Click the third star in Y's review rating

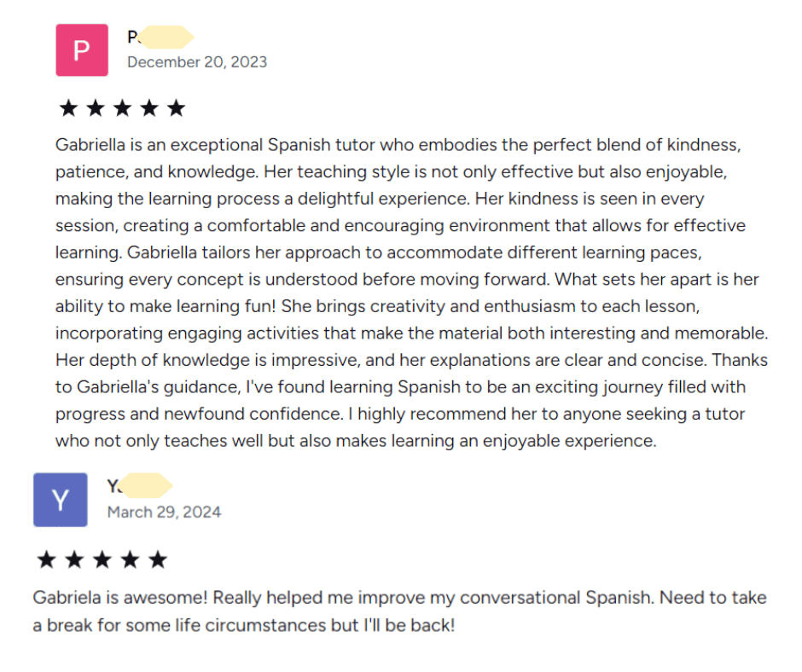pyautogui.click(x=102, y=559)
